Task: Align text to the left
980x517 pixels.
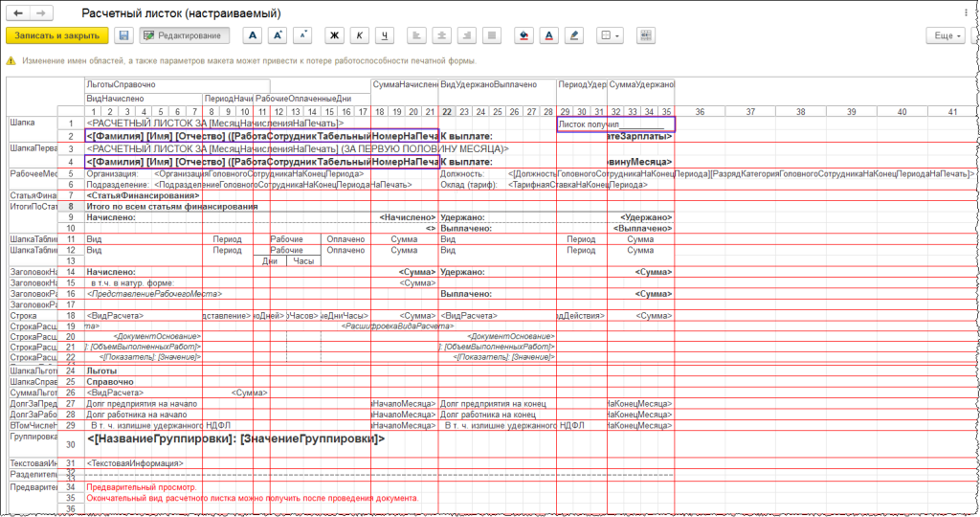Action: click(417, 35)
